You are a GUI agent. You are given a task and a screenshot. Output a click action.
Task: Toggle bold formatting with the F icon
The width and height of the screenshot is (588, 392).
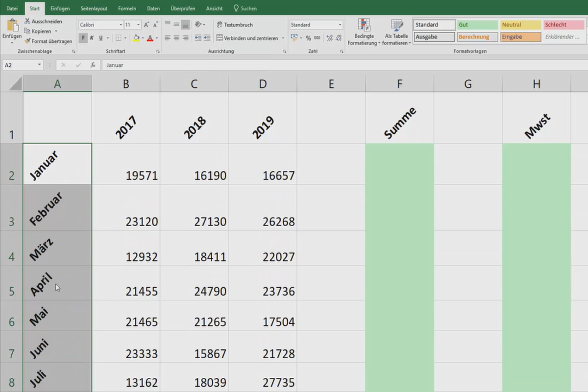click(83, 37)
